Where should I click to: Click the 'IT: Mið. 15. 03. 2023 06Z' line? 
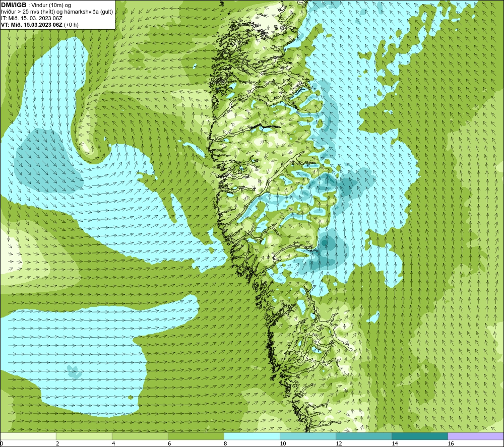(x=31, y=18)
